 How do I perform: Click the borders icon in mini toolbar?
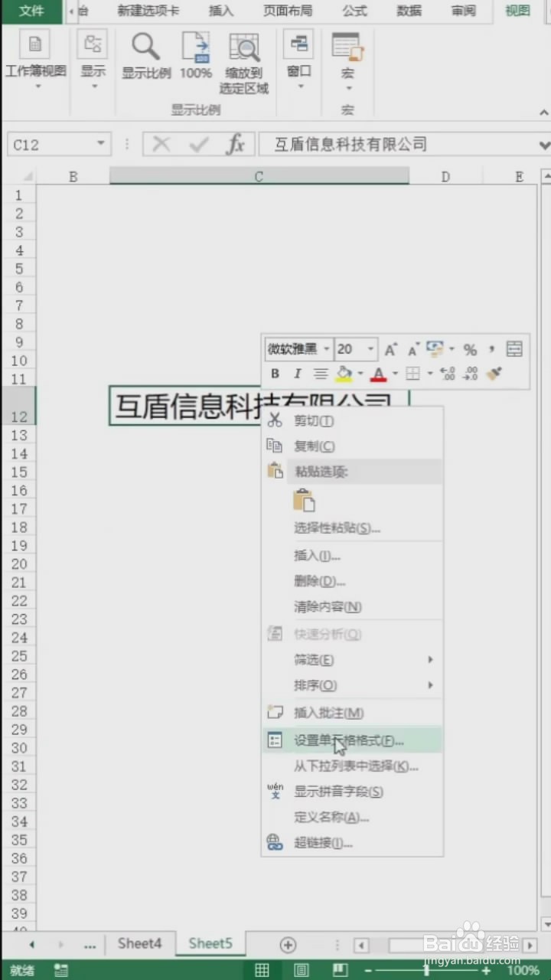pyautogui.click(x=413, y=374)
